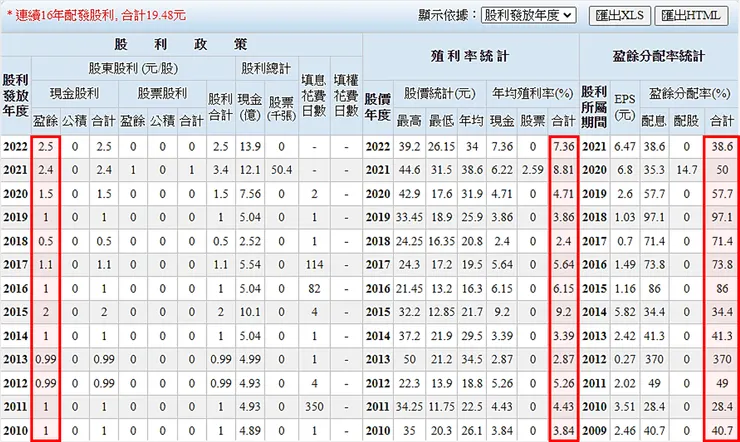The height and width of the screenshot is (442, 740).
Task: Click EPS value 6.47 for period 2021
Action: [x=624, y=146]
